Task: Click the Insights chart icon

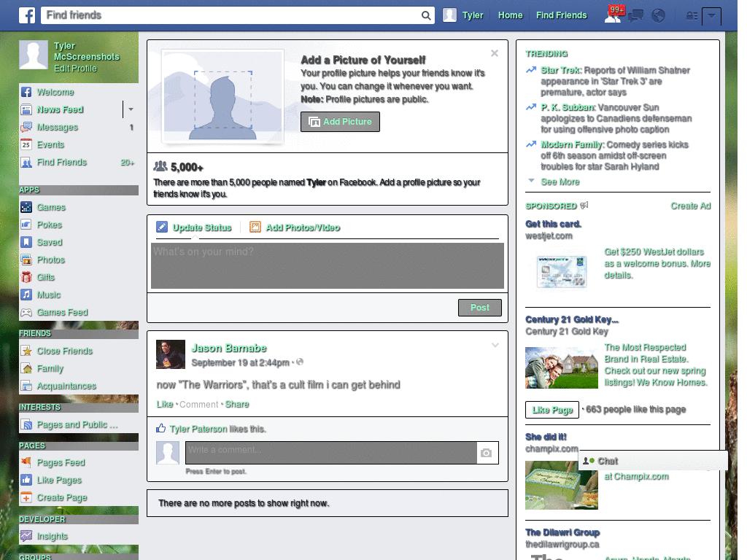Action: (x=26, y=536)
